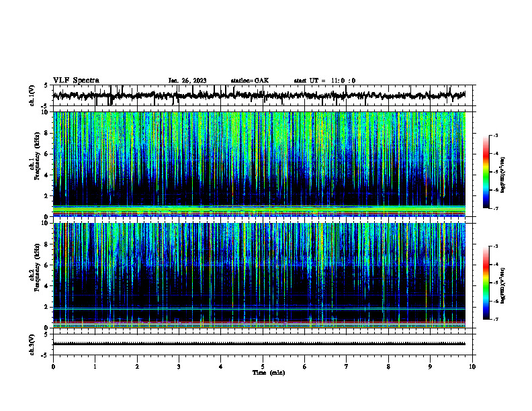
Task: Click the "ch.3(V)" axis label
Action: (32, 345)
